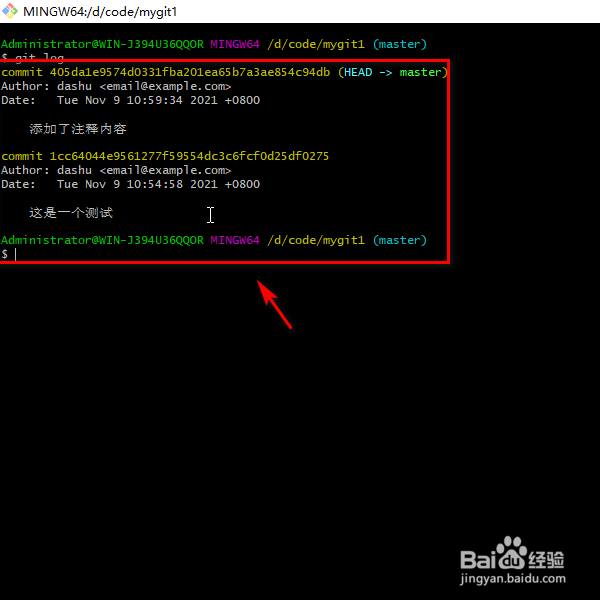
Task: Click the window title MINGW64:/d/code/mygit1
Action: pos(100,11)
